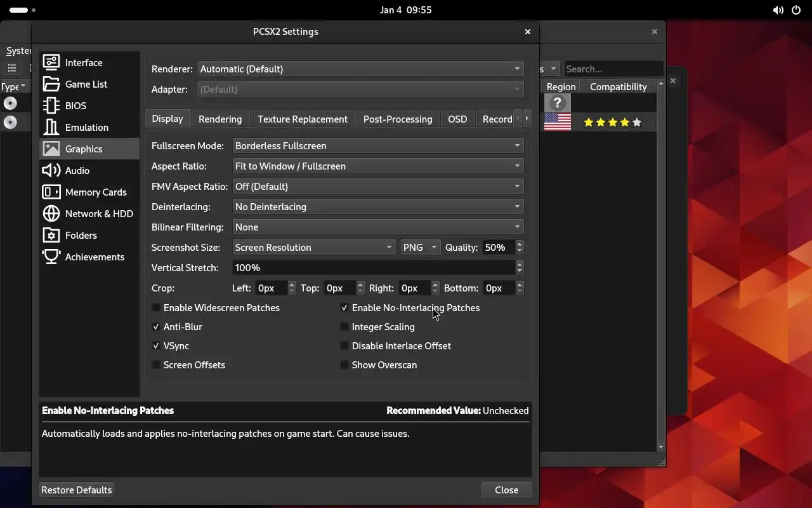812x508 pixels.
Task: Adjust the Crop Bottom stepper
Action: click(x=520, y=288)
